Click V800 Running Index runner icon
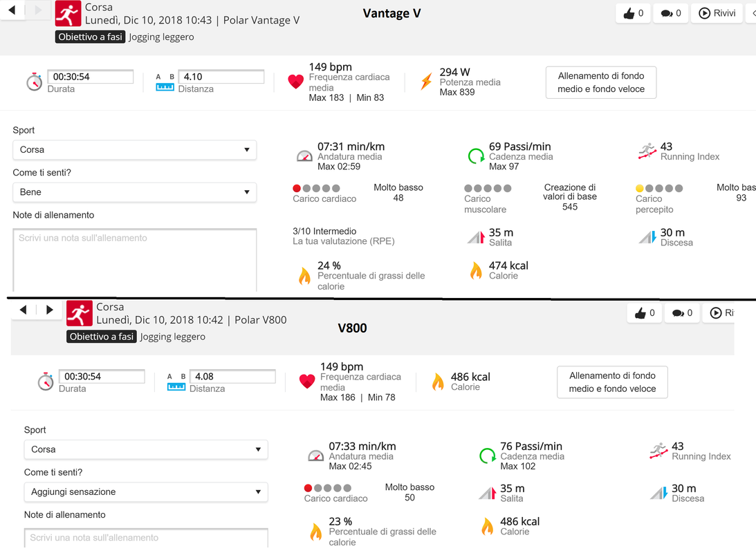The width and height of the screenshot is (756, 553). pos(659,451)
